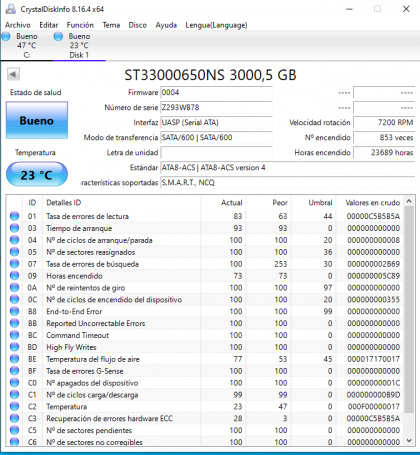Minimize the CrystalDiskInfo window

(349, 9)
